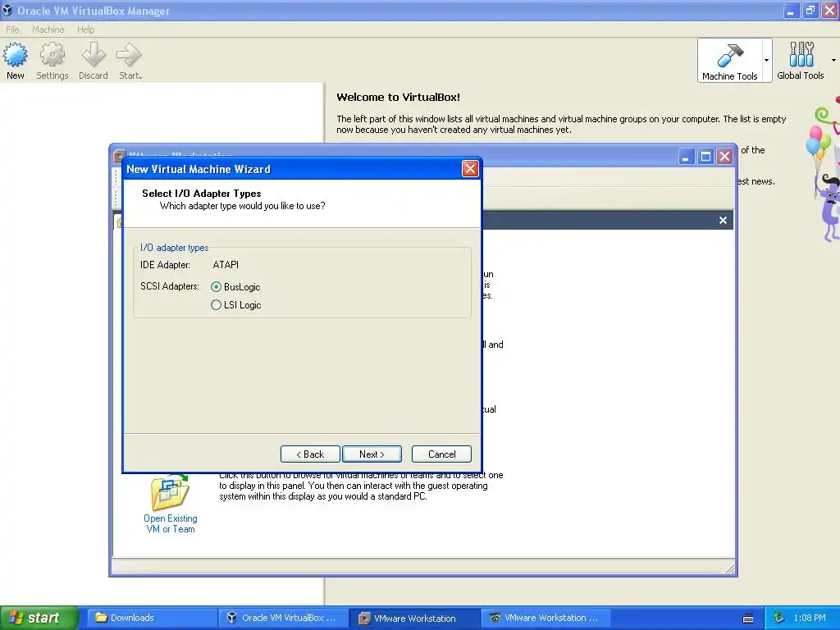
Task: Select Global Tools icon
Action: [801, 61]
